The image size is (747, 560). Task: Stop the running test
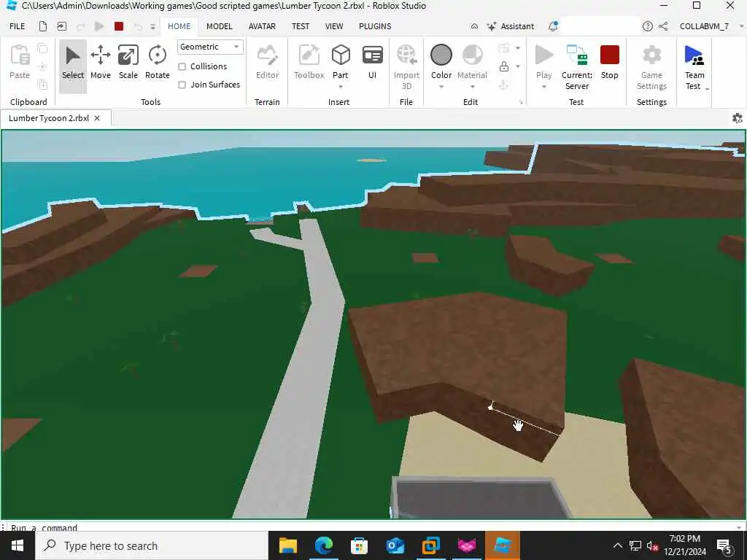[610, 63]
